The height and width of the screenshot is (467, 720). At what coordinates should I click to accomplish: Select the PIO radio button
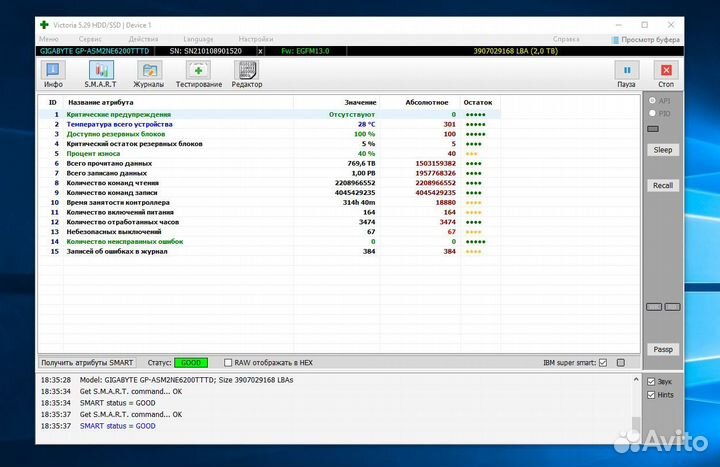tap(653, 114)
